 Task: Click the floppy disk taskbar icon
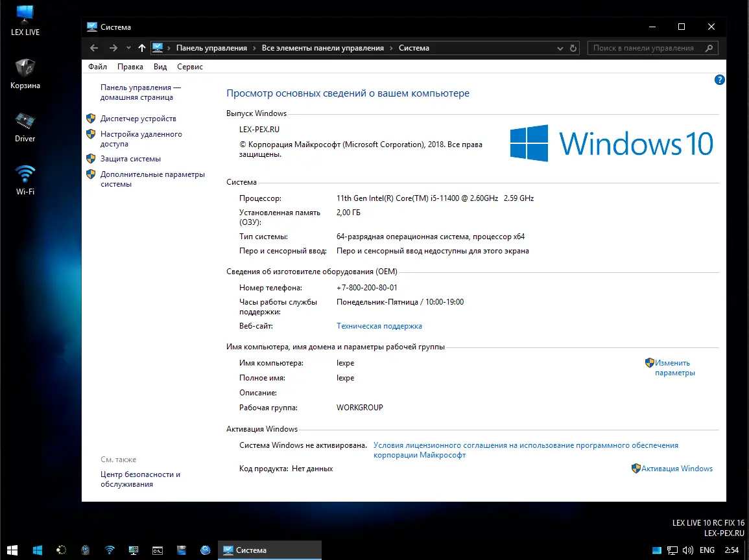[181, 550]
